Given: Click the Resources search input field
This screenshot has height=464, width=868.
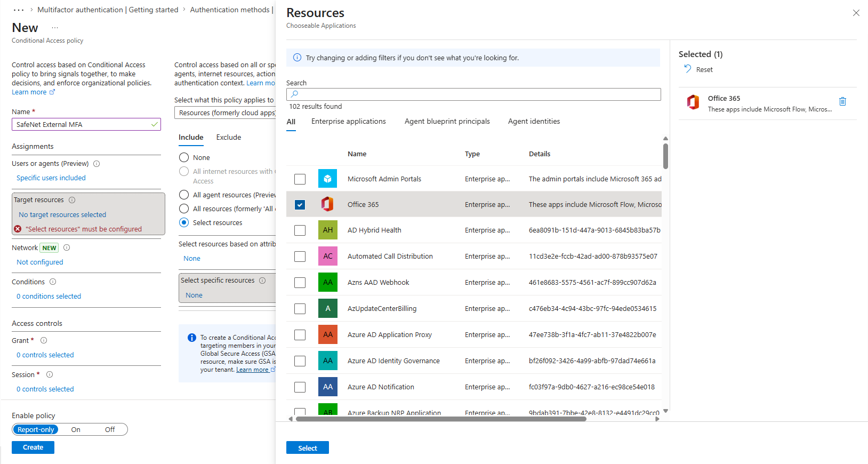Looking at the screenshot, I should pos(473,94).
